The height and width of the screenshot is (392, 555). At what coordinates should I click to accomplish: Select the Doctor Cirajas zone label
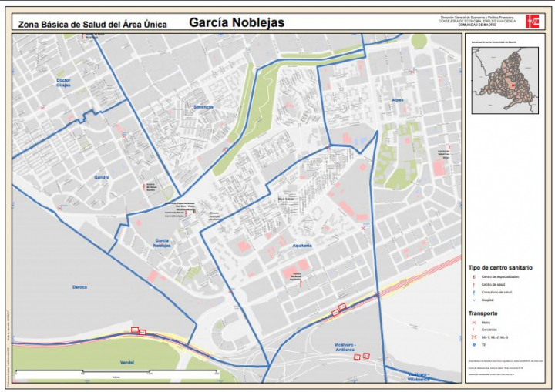[x=63, y=82]
